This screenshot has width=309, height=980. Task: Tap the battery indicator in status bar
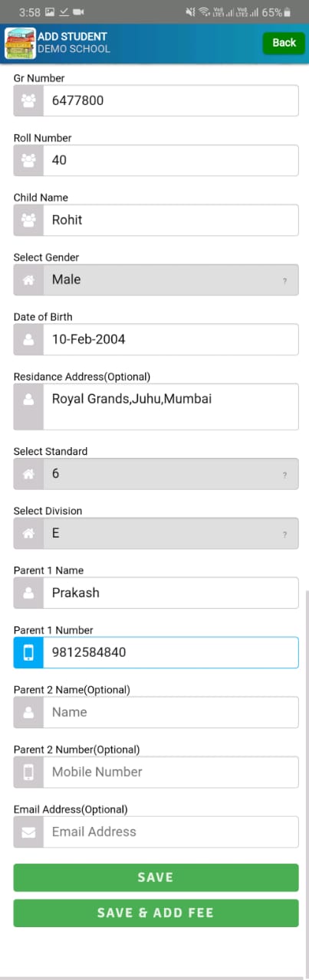point(287,12)
